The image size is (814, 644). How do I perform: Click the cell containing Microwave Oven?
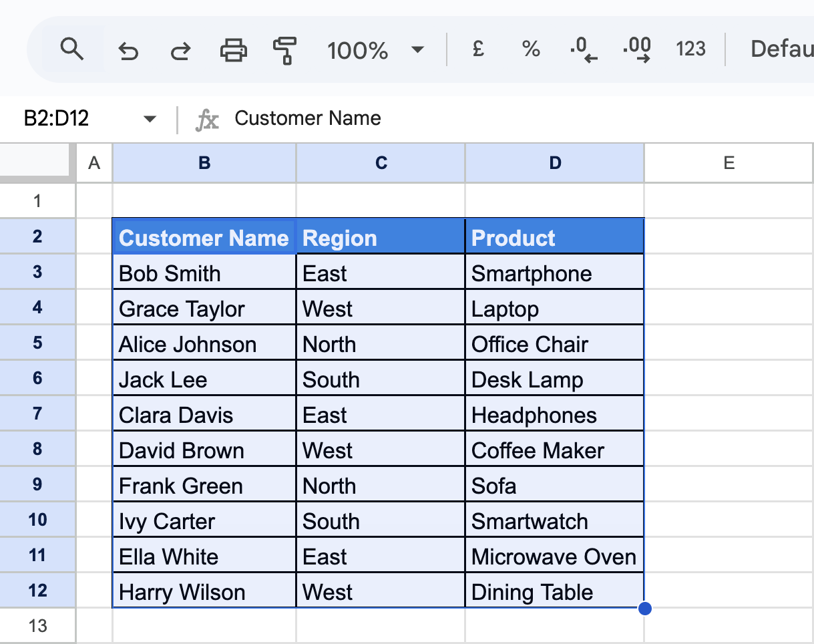coord(554,556)
